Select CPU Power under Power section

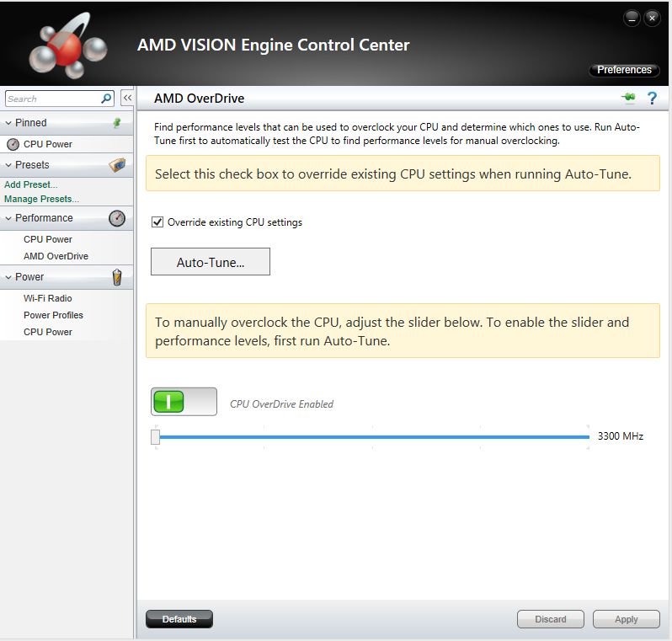click(47, 332)
